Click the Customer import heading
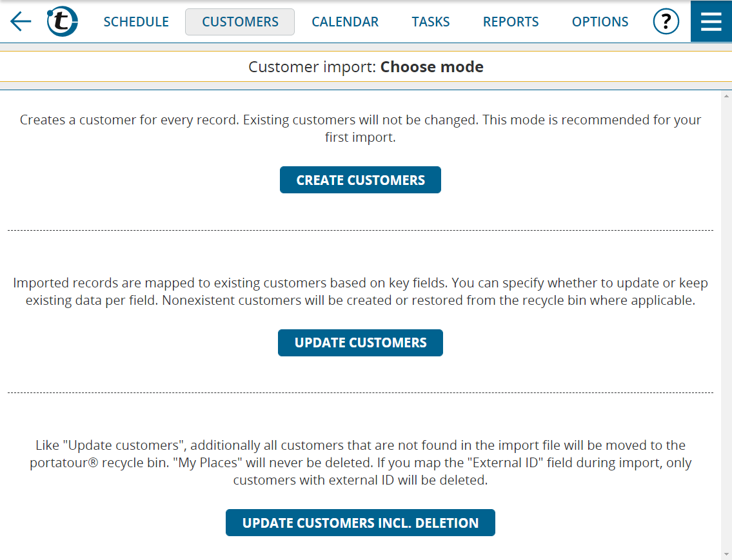This screenshot has height=560, width=732. (313, 66)
